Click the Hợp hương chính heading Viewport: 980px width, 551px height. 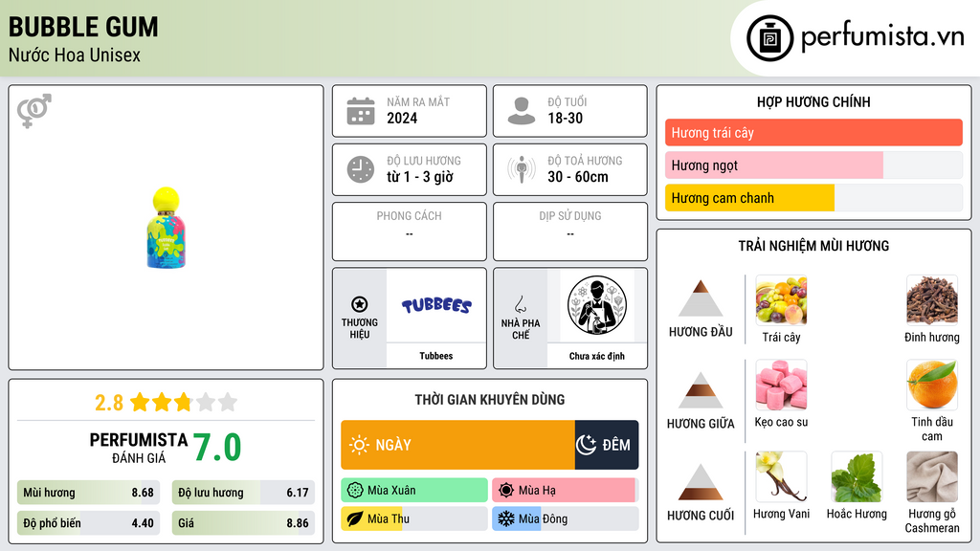[813, 102]
